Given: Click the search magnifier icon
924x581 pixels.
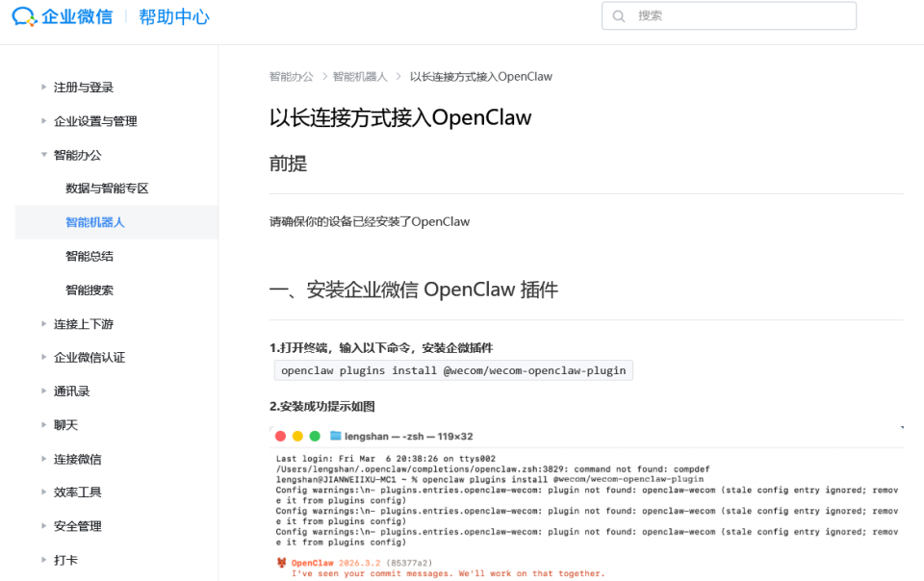Looking at the screenshot, I should (x=618, y=16).
